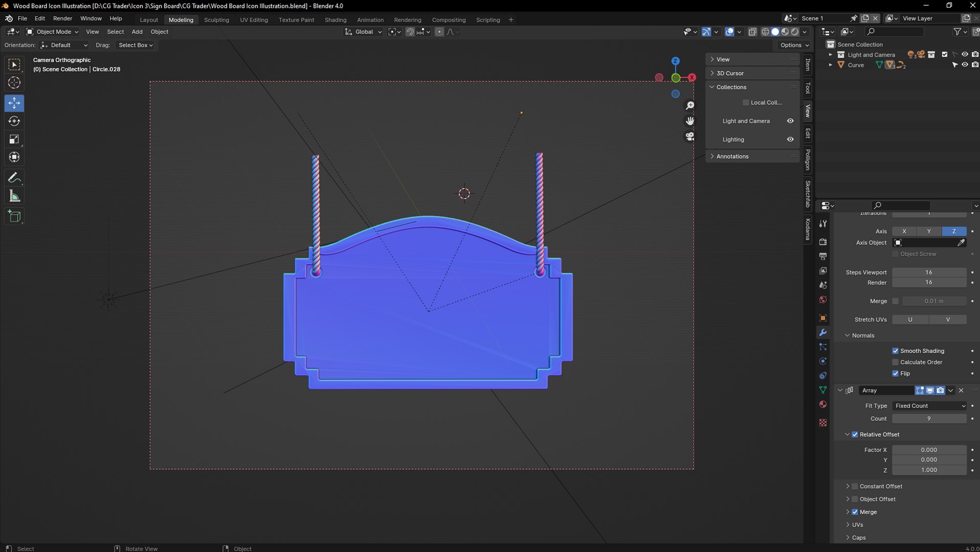The image size is (980, 552).
Task: Click the zoom magnifier viewport icon
Action: [690, 105]
